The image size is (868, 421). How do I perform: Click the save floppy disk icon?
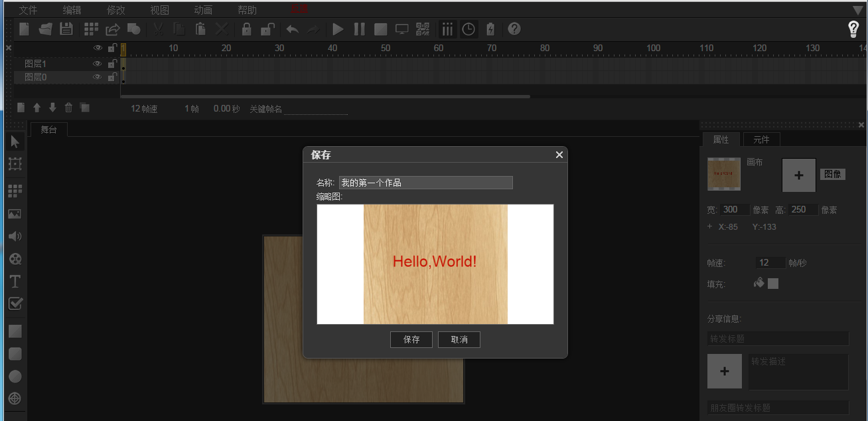pyautogui.click(x=66, y=29)
